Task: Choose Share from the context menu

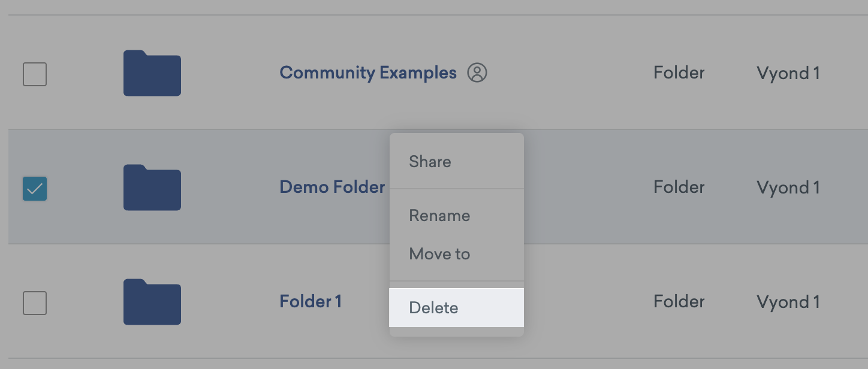Action: [429, 161]
